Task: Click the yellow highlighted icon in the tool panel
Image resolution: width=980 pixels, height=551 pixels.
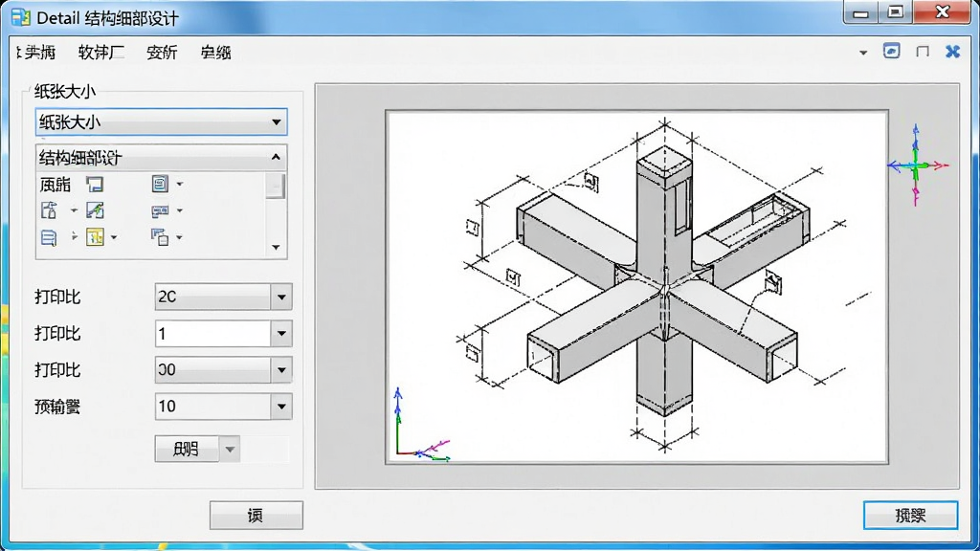Action: (x=95, y=237)
